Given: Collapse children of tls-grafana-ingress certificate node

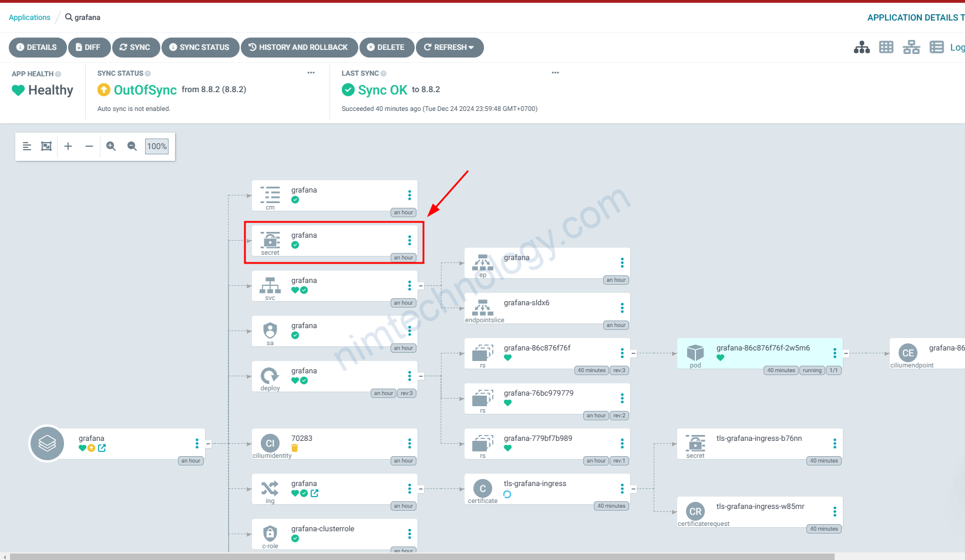Looking at the screenshot, I should (x=634, y=489).
